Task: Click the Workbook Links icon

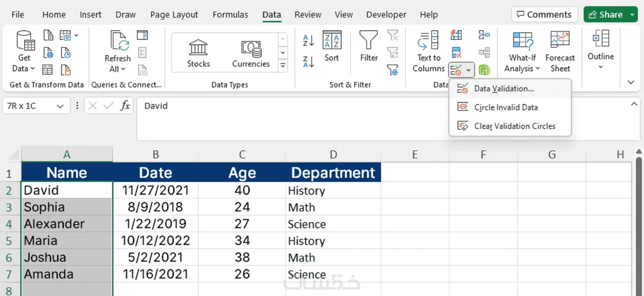Action: [x=142, y=69]
